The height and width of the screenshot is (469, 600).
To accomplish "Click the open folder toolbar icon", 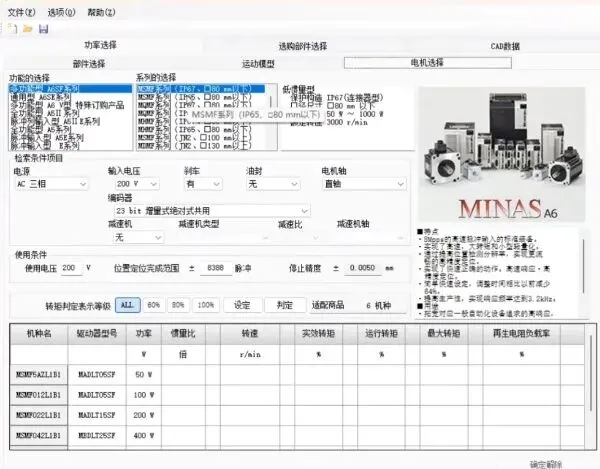I will coord(28,29).
